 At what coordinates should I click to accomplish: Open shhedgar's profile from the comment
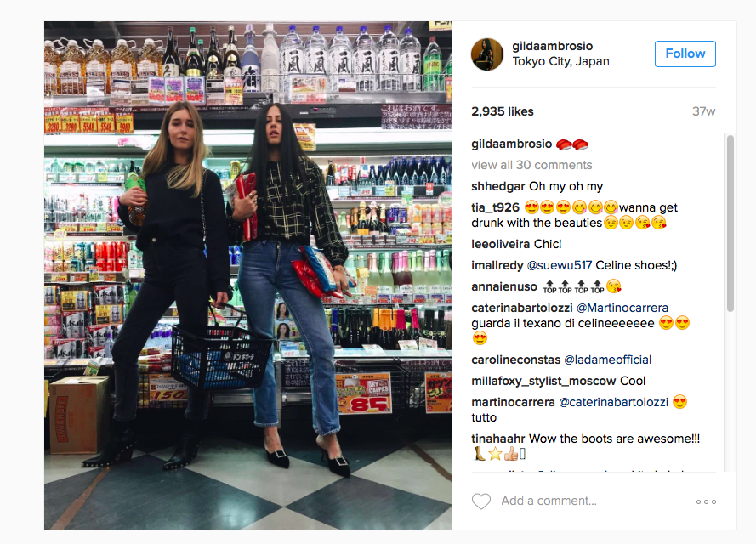pos(498,186)
